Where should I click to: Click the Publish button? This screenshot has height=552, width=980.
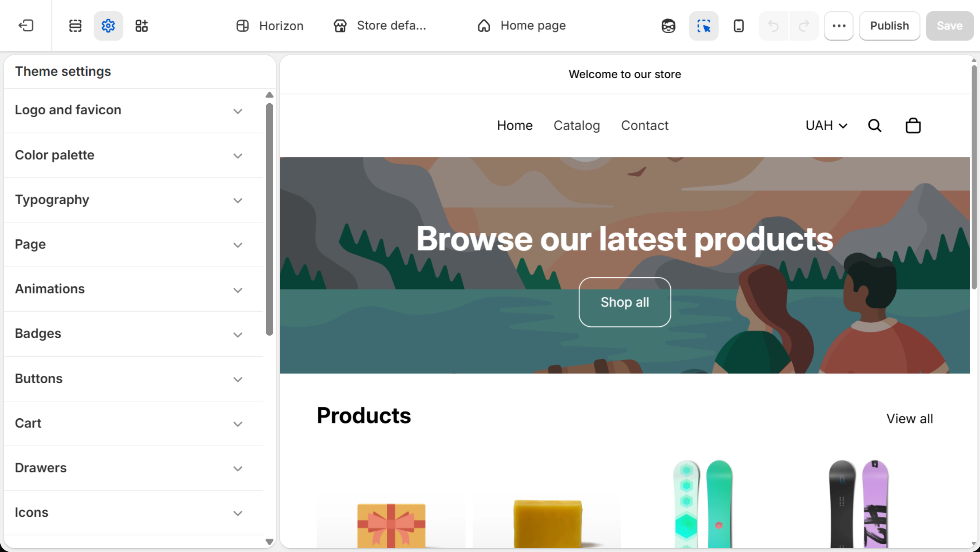[890, 26]
